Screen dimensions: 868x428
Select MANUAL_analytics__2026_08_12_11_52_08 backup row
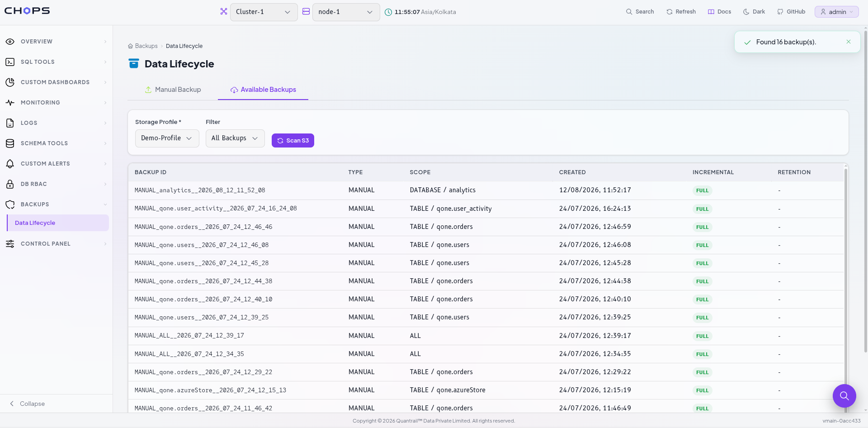(x=486, y=190)
